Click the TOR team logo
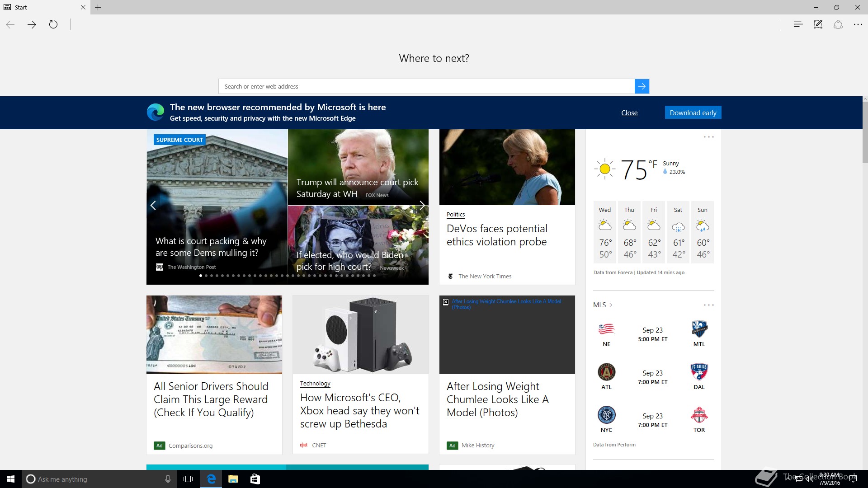The image size is (868, 488). tap(699, 415)
